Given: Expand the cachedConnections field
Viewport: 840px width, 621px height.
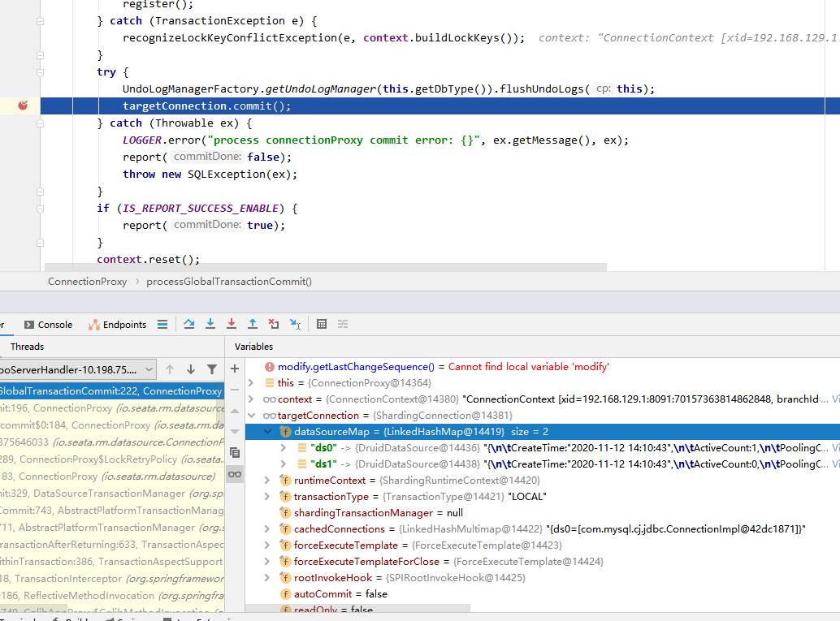Looking at the screenshot, I should point(267,529).
